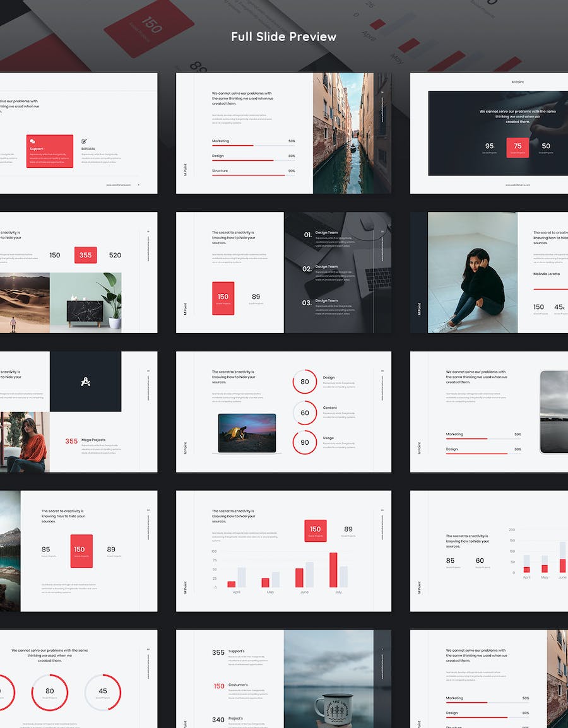Click the tall red July bar
Viewport: 568px width, 728px height.
coord(333,570)
